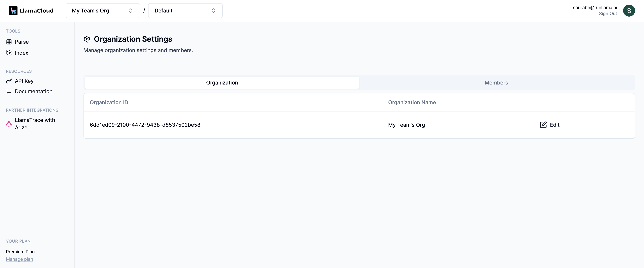Open the Index tool

(21, 52)
